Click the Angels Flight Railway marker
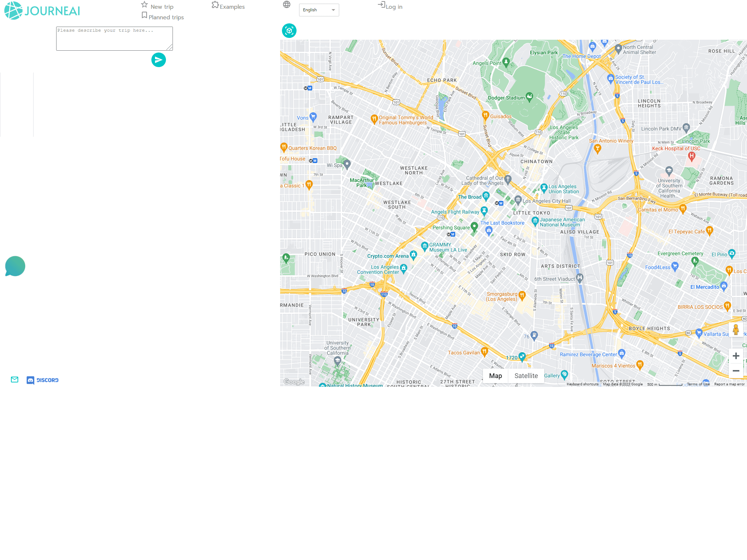Image resolution: width=747 pixels, height=560 pixels. coord(484,211)
